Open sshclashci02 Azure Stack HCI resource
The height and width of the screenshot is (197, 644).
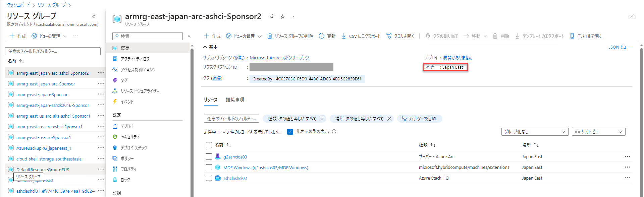(x=235, y=178)
